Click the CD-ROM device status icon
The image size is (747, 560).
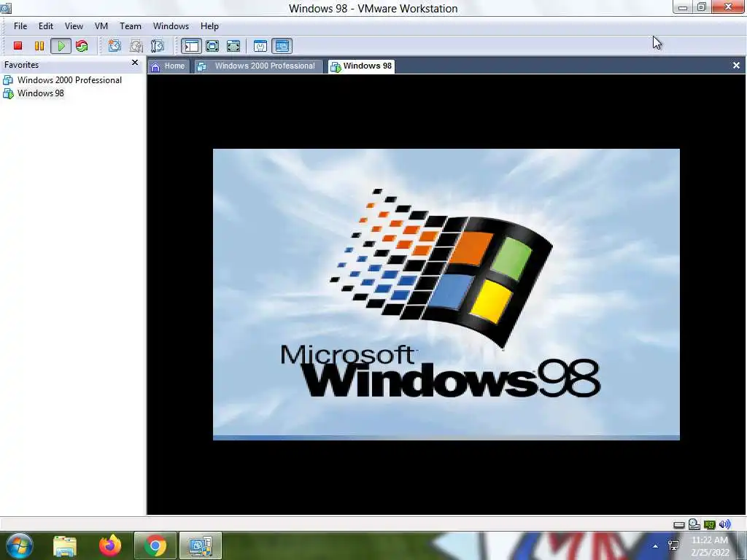[694, 524]
